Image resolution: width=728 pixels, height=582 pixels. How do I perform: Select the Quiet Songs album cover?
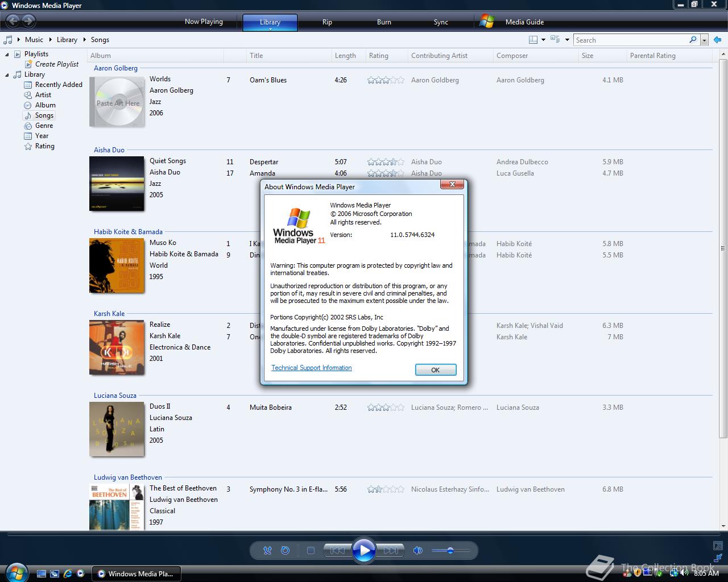[x=117, y=184]
